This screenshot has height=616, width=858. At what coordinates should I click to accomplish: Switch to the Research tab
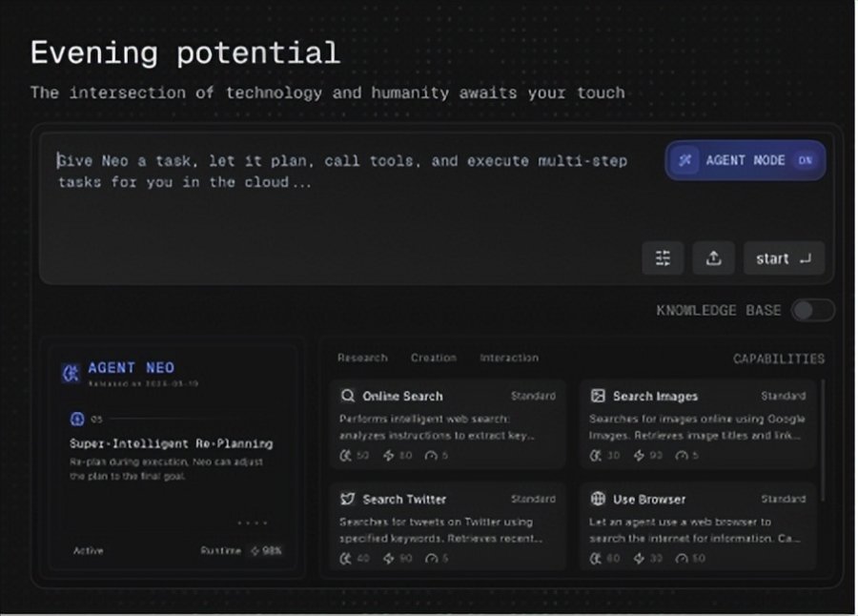point(362,358)
